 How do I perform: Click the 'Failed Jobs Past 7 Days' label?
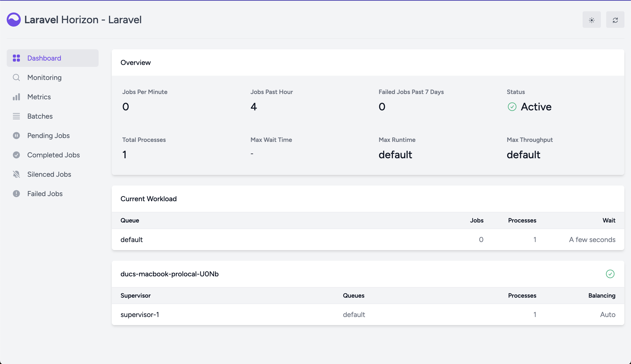coord(411,92)
